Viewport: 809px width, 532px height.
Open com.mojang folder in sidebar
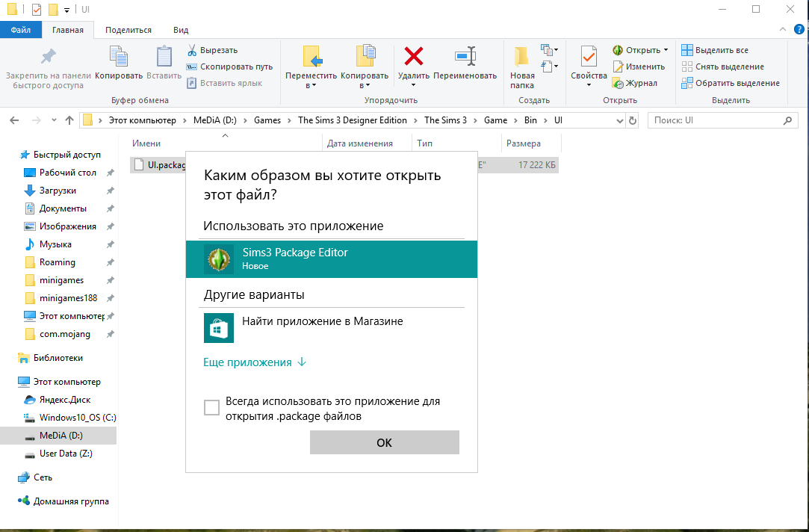[x=58, y=335]
